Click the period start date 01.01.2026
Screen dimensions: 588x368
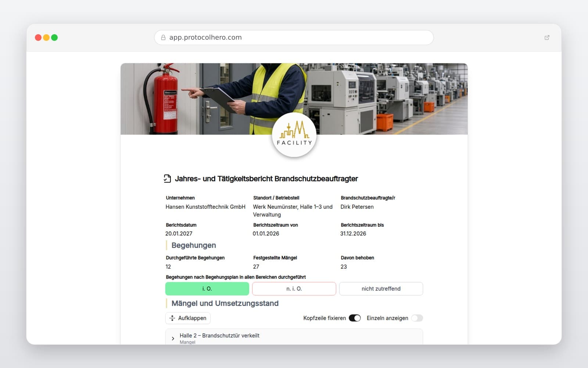coord(266,234)
